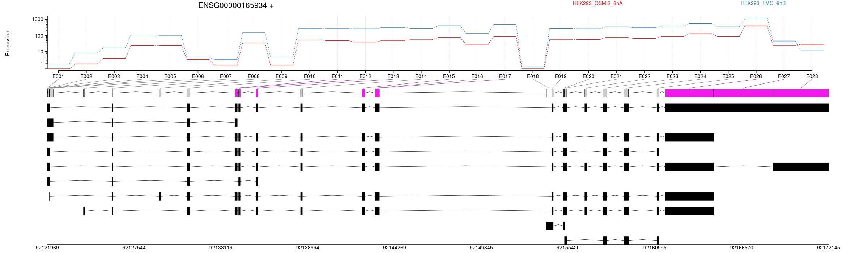
Task: Select exon label E027
Action: (x=784, y=76)
